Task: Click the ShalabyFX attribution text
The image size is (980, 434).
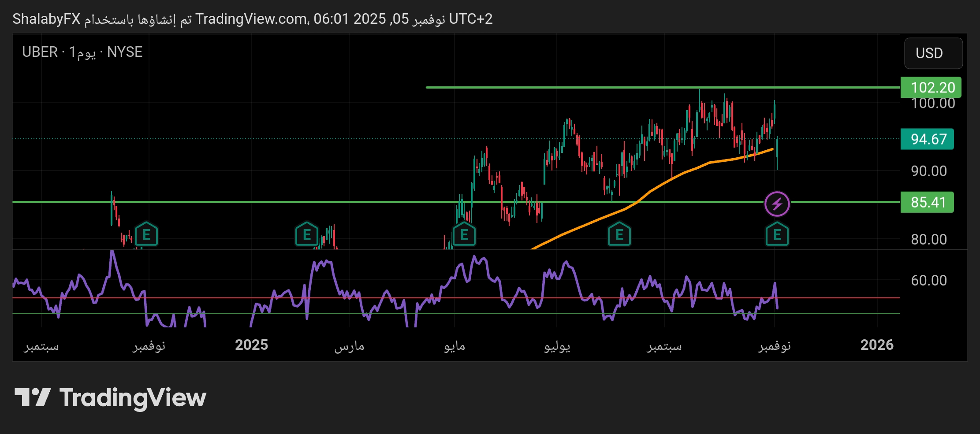Action: pyautogui.click(x=45, y=19)
